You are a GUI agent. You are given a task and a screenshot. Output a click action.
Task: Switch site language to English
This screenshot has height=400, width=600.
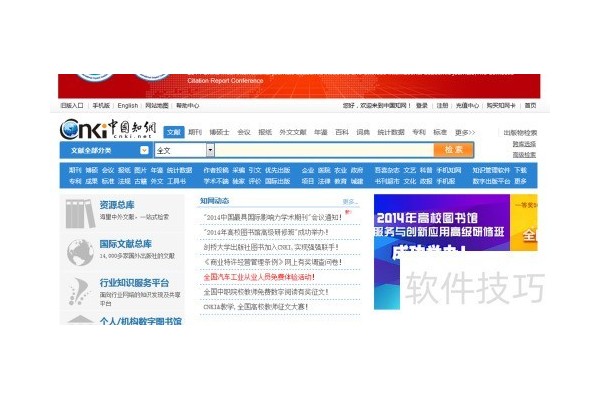(127, 105)
